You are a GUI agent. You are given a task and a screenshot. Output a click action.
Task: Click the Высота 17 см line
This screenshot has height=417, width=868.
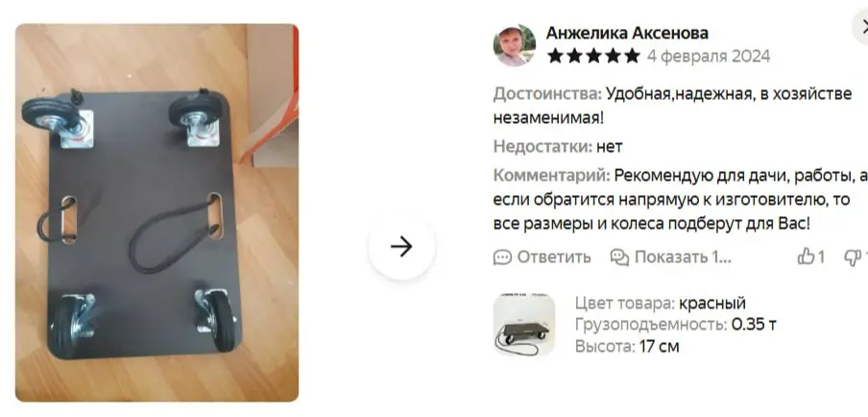click(627, 347)
